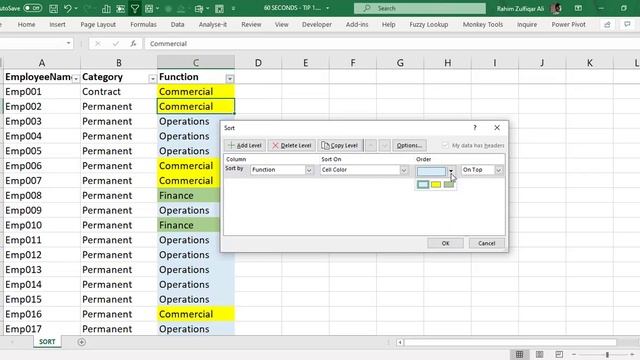Select the SORT sheet tab
The width and height of the screenshot is (640, 360).
click(47, 342)
